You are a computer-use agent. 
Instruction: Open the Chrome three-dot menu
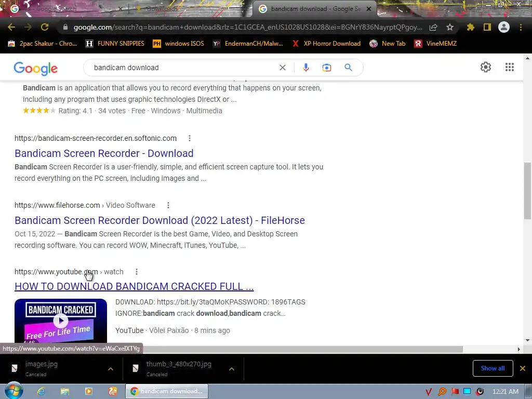(521, 27)
